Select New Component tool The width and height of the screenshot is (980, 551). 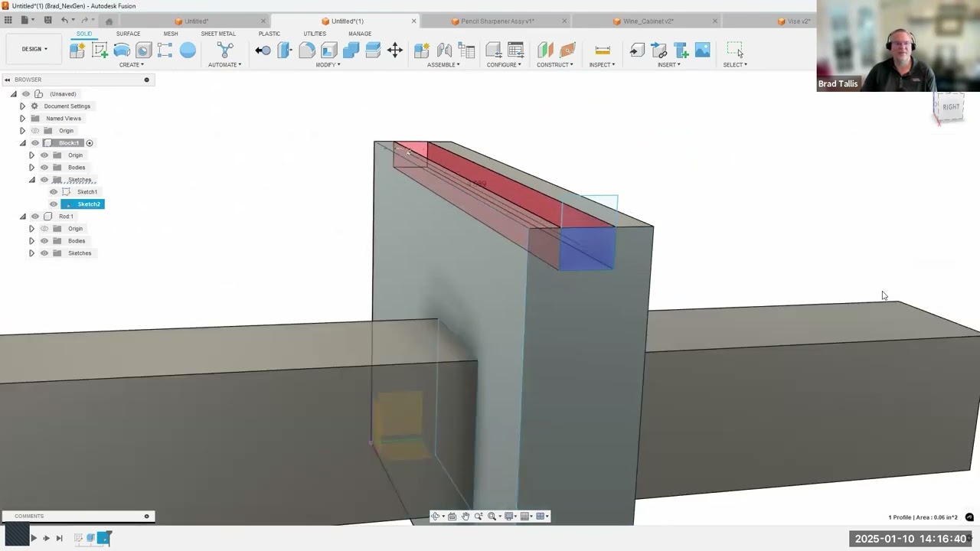pos(77,51)
